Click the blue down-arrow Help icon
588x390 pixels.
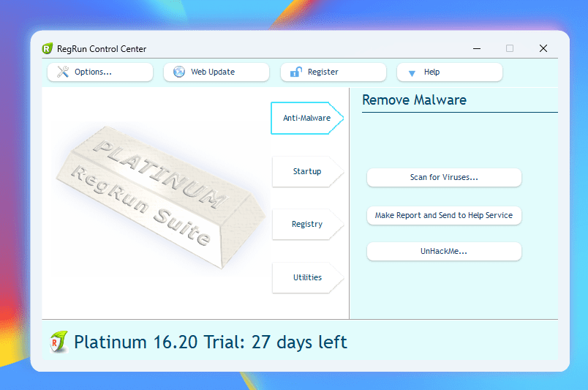click(412, 72)
